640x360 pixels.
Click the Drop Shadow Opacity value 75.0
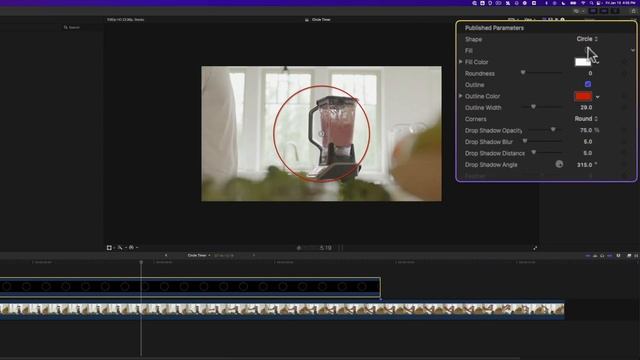pyautogui.click(x=586, y=130)
